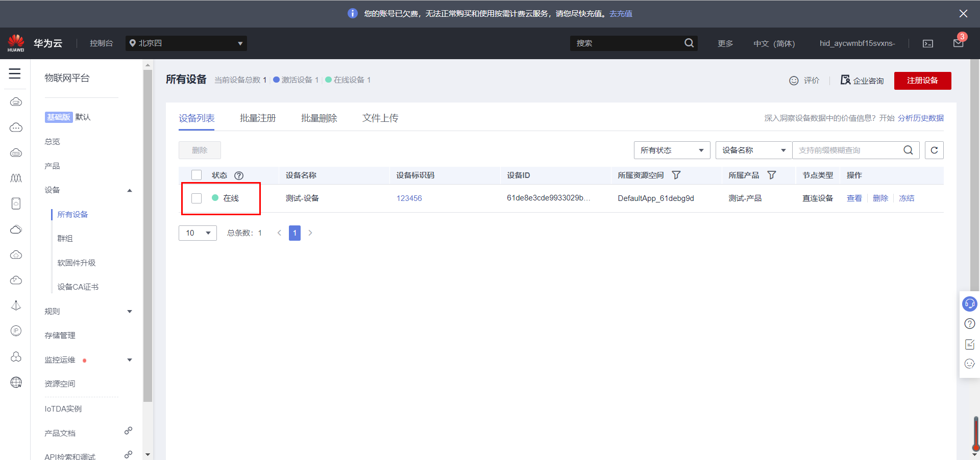Collapse the 设备 menu section

click(130, 190)
